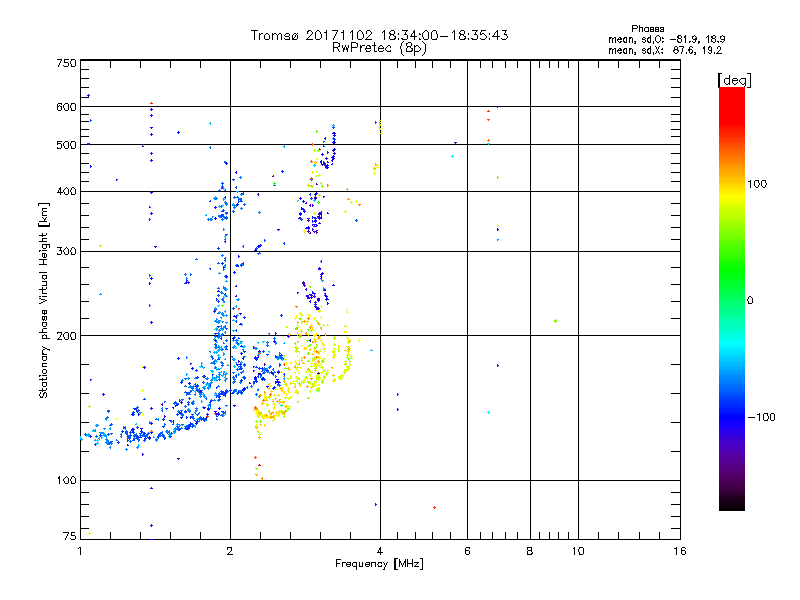Click the '6' frequency axis tick label
Image resolution: width=800 pixels, height=600 pixels.
coord(467,551)
